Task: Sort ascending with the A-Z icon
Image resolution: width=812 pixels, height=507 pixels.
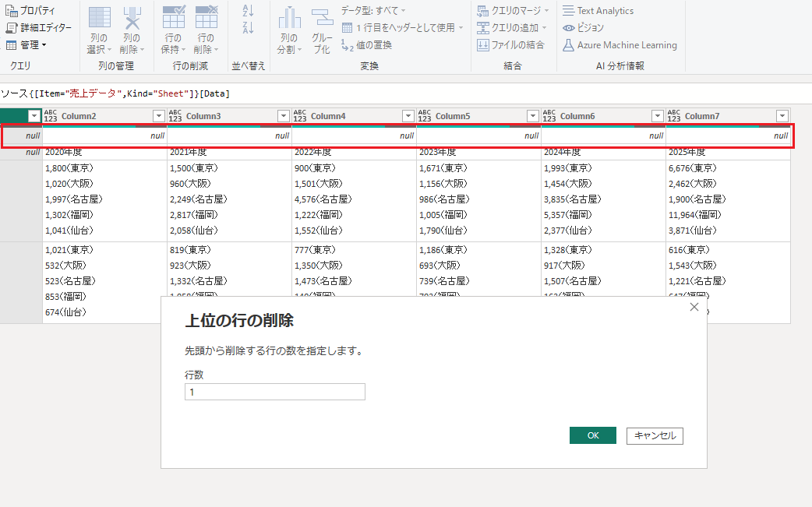Action: pos(249,11)
